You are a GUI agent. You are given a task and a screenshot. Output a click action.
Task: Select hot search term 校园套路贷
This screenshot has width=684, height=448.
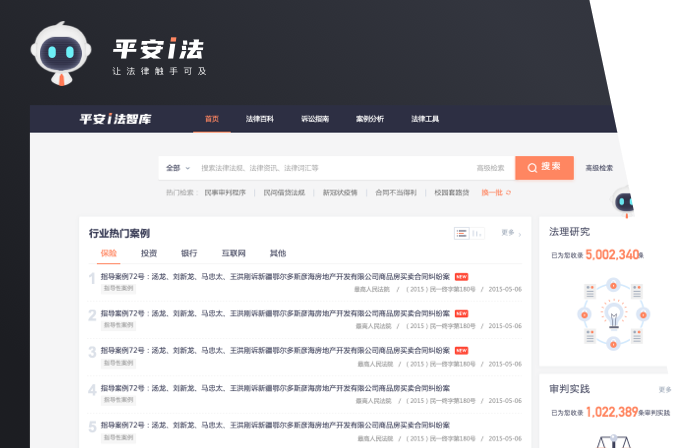[x=451, y=192]
